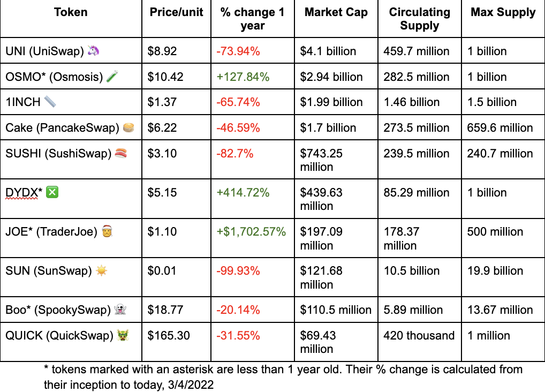Click the sushi emoji beside SUSHI
Image resolution: width=545 pixels, height=392 pixels.
point(121,153)
